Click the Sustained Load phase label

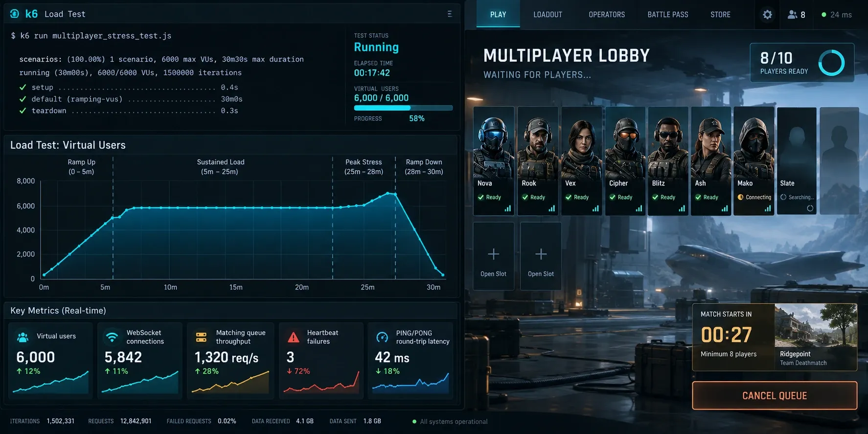pyautogui.click(x=220, y=167)
